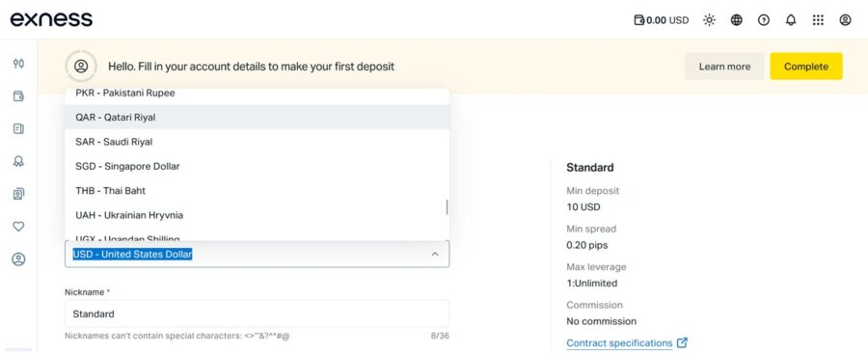Viewport: 868px width, 354px height.
Task: Open the heart icon in the sidebar
Action: click(19, 227)
